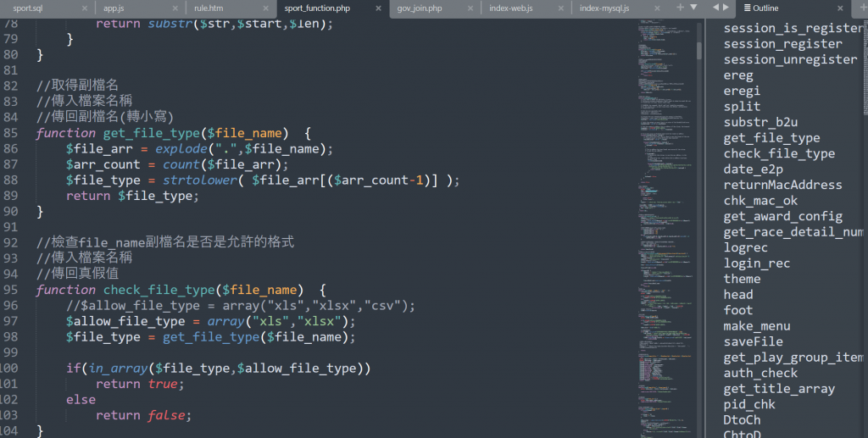The height and width of the screenshot is (438, 868).
Task: Go to auth_check in Outline
Action: coord(760,374)
